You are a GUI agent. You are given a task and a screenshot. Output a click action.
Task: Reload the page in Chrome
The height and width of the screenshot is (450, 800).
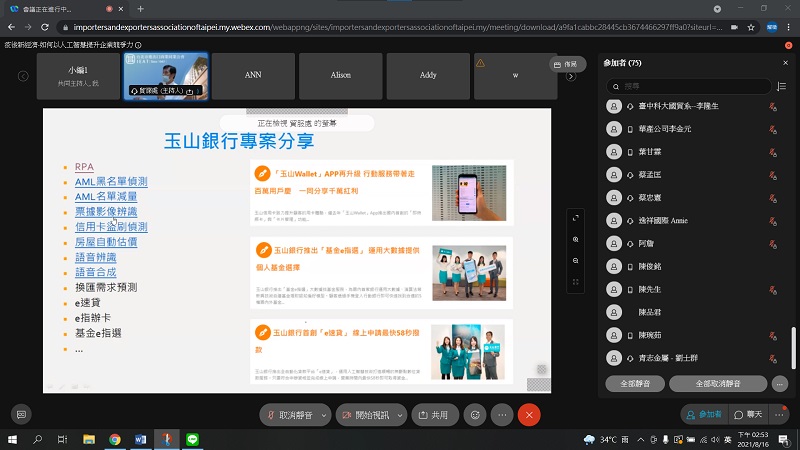pos(45,27)
